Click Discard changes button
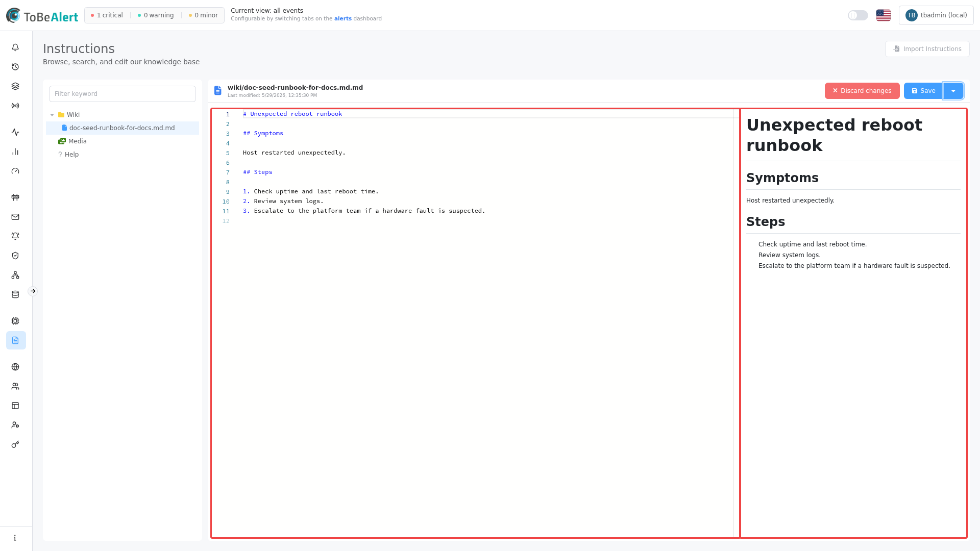 click(862, 91)
